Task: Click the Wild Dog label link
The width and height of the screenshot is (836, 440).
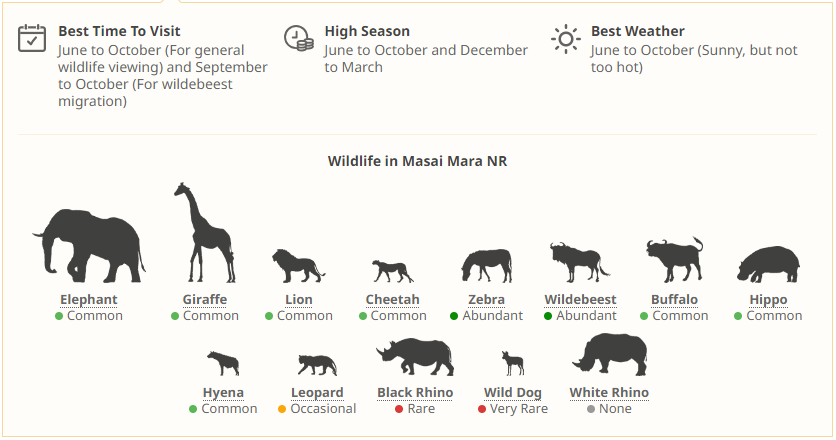Action: click(515, 393)
